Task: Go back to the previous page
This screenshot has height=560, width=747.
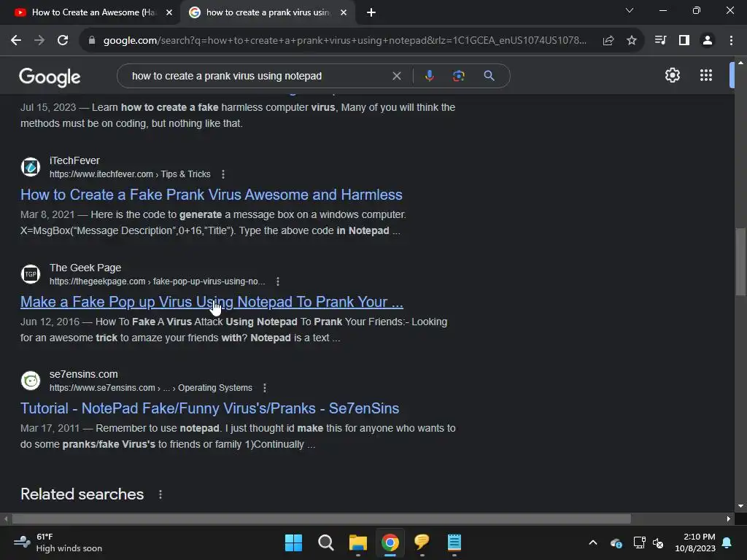Action: (16, 41)
